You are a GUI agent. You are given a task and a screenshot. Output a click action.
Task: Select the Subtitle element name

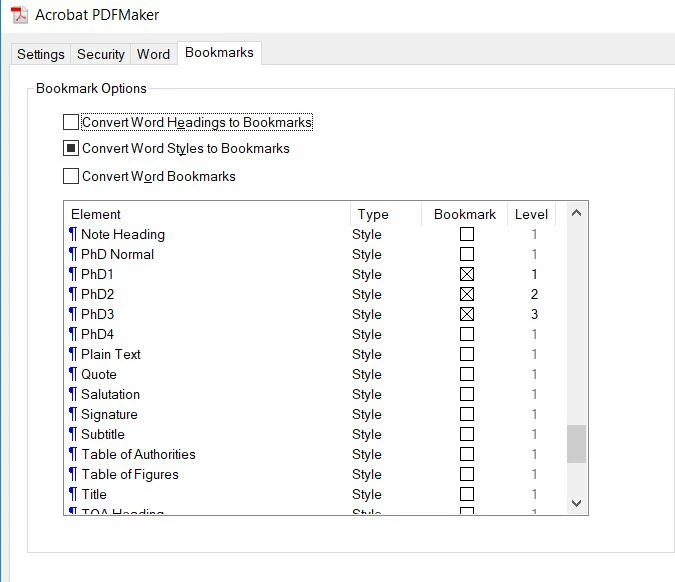103,434
